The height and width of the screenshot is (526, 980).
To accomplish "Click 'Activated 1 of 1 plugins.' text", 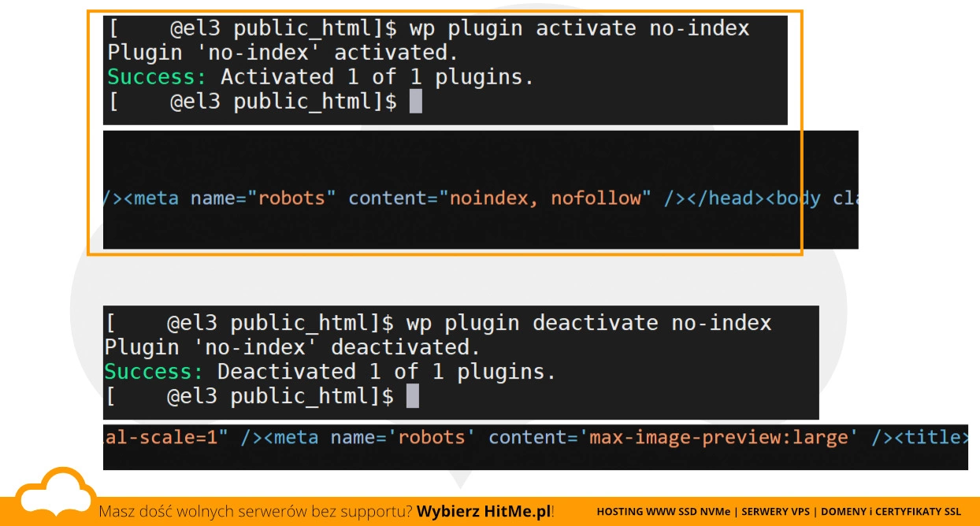I will pos(377,77).
